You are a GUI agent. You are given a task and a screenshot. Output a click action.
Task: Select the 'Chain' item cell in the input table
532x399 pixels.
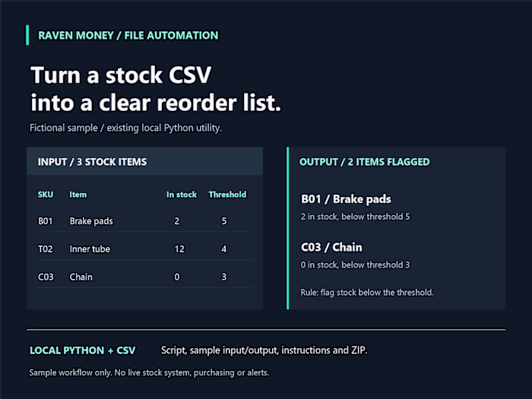coord(81,277)
